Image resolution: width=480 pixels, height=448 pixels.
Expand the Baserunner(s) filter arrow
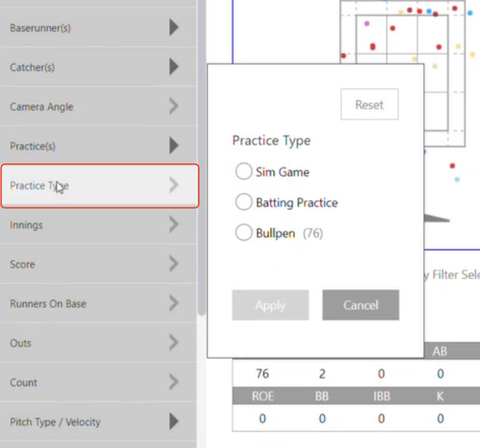point(174,27)
